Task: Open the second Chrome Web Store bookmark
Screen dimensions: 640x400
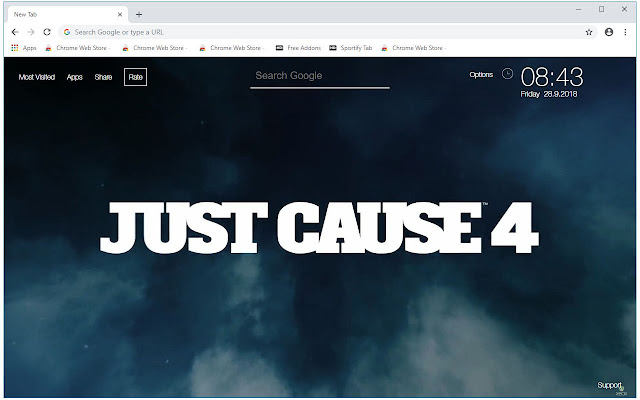Action: [154, 48]
